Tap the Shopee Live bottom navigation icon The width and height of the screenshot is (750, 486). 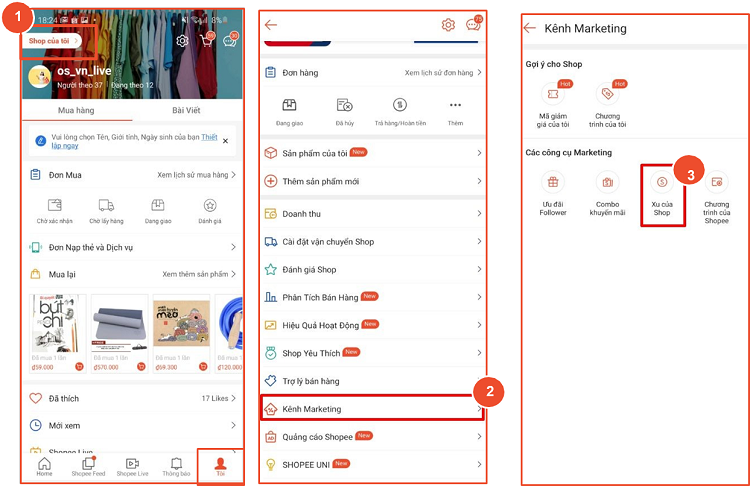tap(133, 466)
